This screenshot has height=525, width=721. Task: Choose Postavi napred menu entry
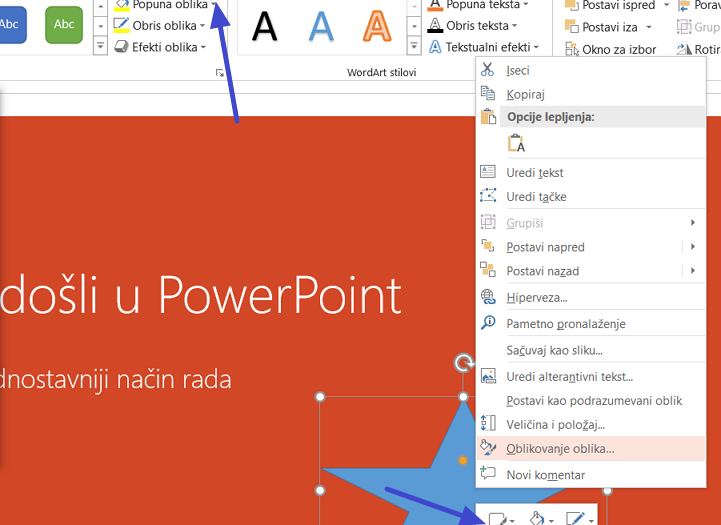coord(591,247)
